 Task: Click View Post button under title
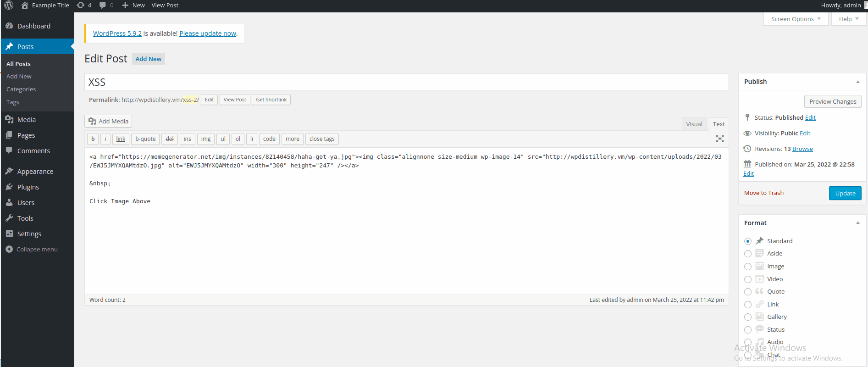click(x=235, y=100)
